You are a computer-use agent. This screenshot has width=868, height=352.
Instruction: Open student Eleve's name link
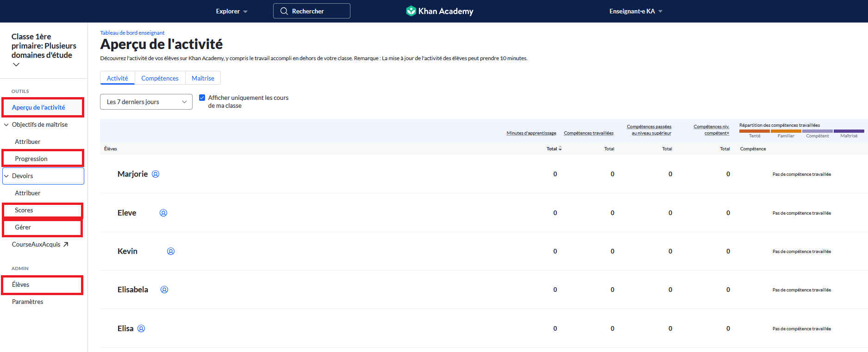(127, 213)
